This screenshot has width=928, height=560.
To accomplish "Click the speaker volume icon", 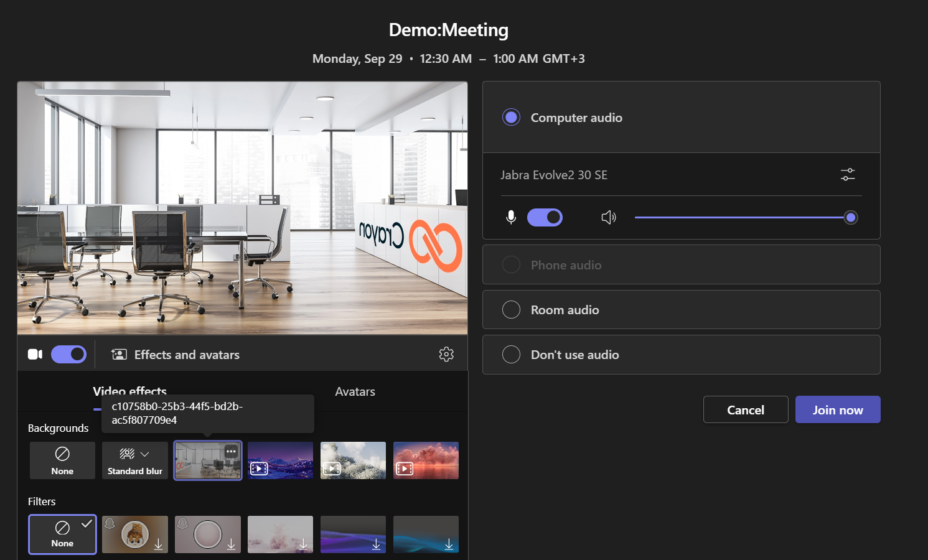I will (x=608, y=217).
